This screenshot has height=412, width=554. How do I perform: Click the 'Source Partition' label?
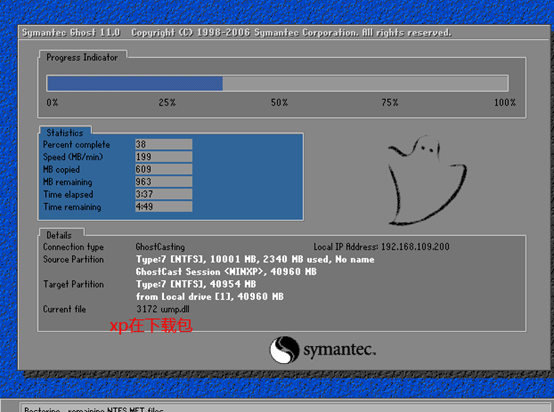[73, 259]
